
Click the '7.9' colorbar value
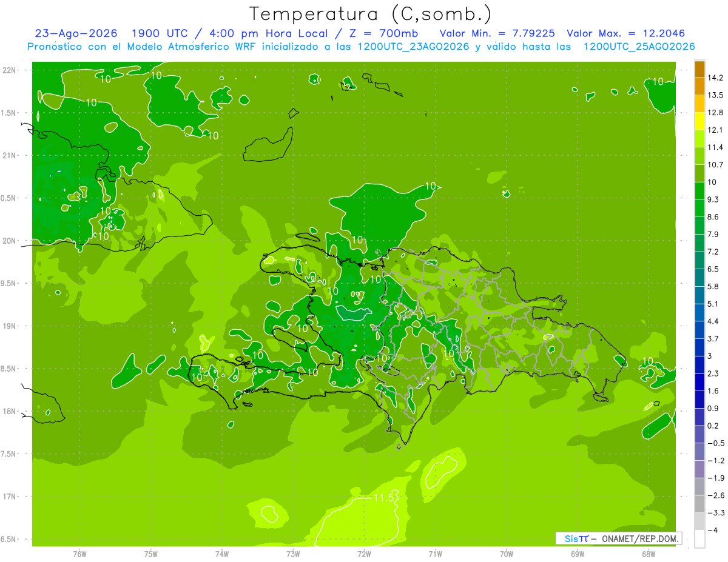tap(713, 234)
